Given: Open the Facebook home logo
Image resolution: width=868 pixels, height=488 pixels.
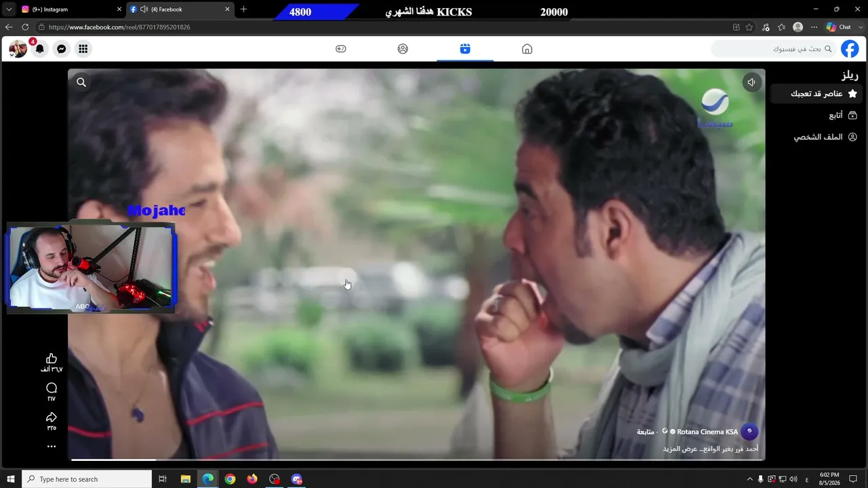Looking at the screenshot, I should point(850,49).
